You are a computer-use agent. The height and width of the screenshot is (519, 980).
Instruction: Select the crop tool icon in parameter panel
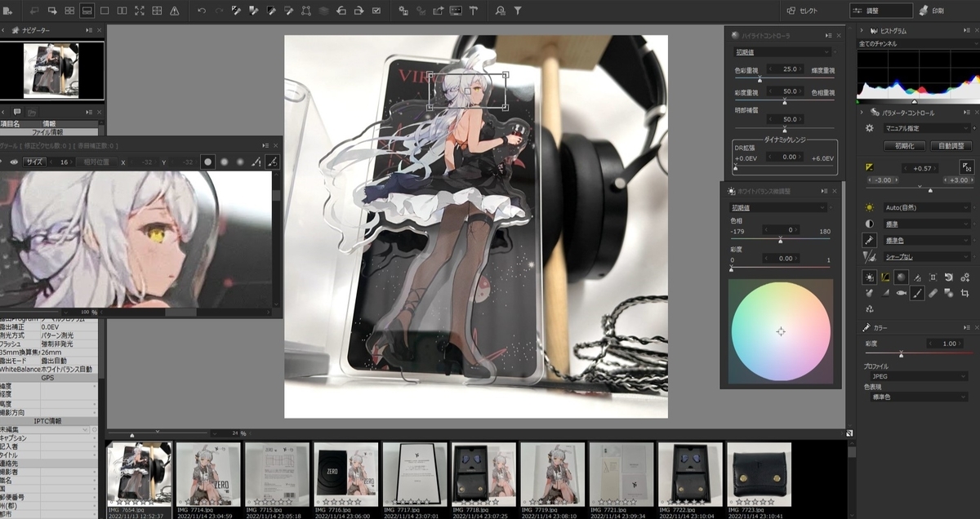pos(965,292)
